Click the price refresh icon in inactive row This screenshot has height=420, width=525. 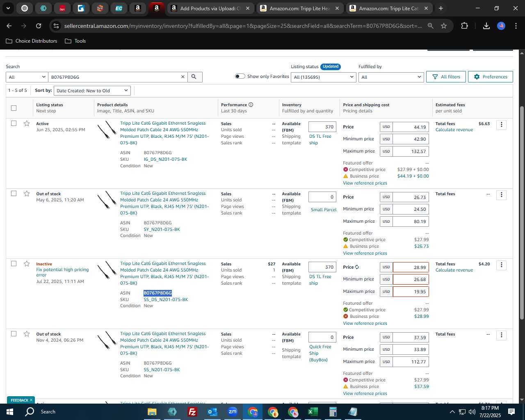(x=357, y=267)
